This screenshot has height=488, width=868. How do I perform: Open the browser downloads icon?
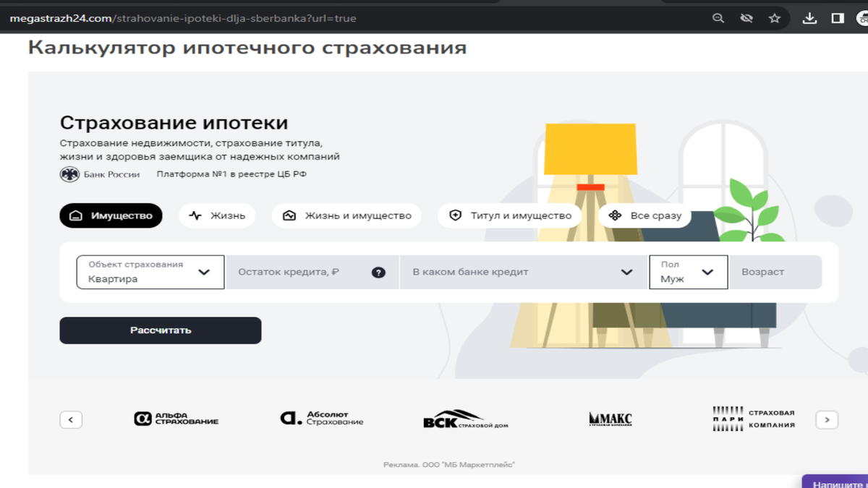point(810,18)
